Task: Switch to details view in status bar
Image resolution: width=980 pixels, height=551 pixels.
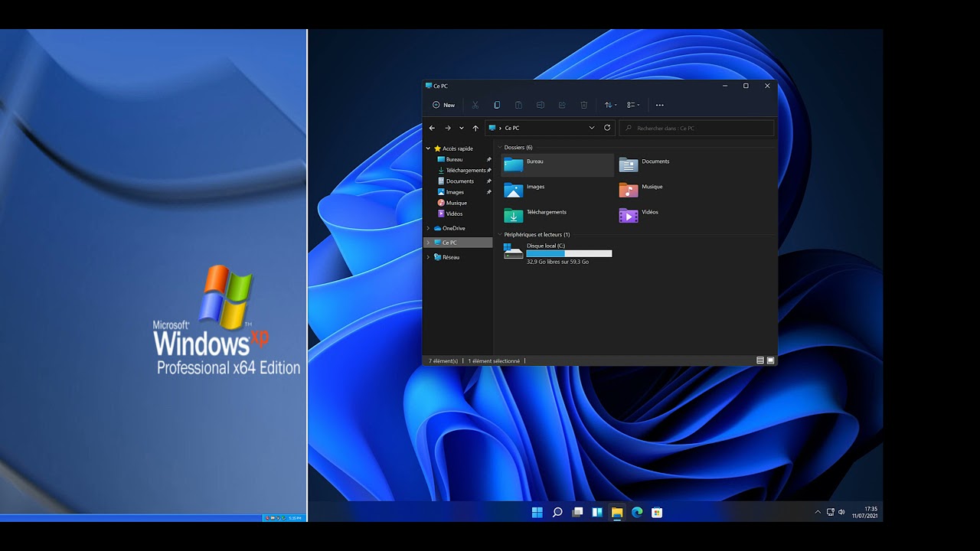Action: [x=760, y=360]
